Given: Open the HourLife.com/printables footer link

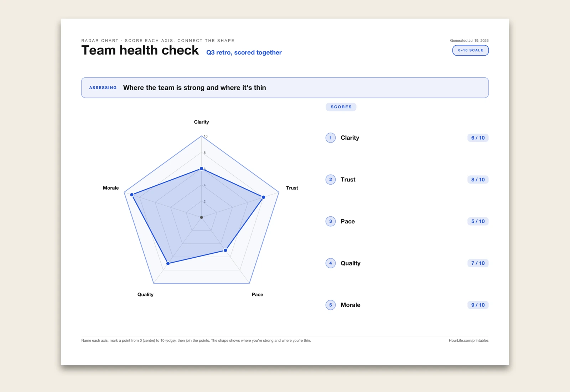Looking at the screenshot, I should [x=468, y=341].
